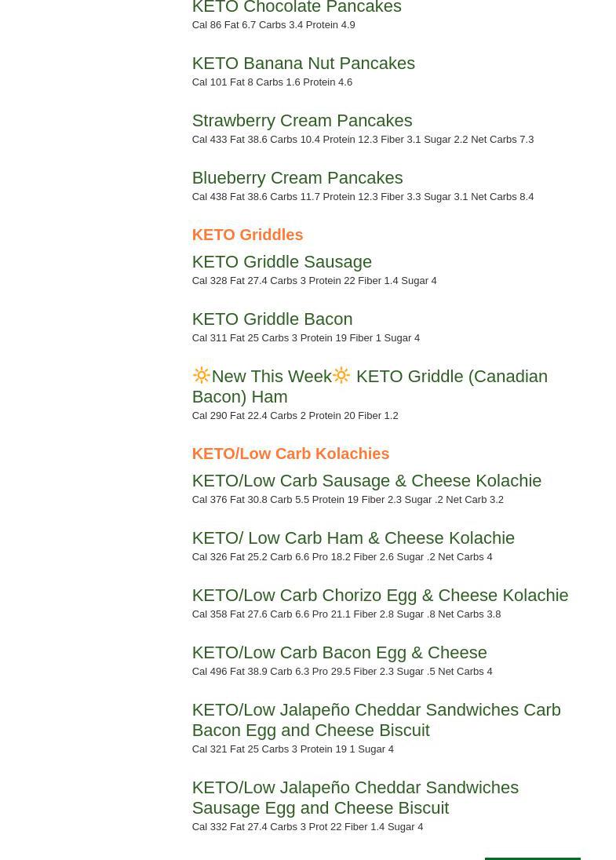Click the KETO Griddles section heading
Screen dimensions: 616x860
[247, 235]
